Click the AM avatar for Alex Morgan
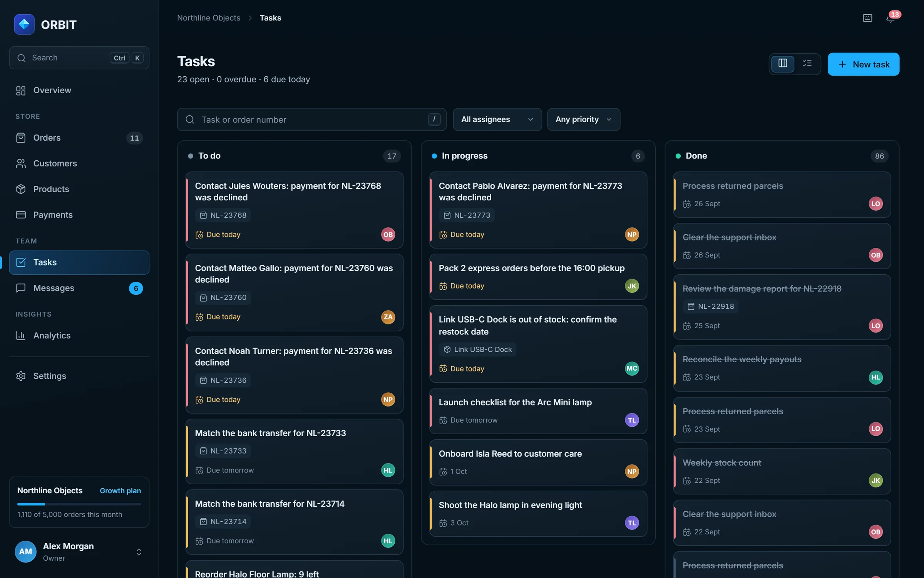924x578 pixels. point(25,551)
